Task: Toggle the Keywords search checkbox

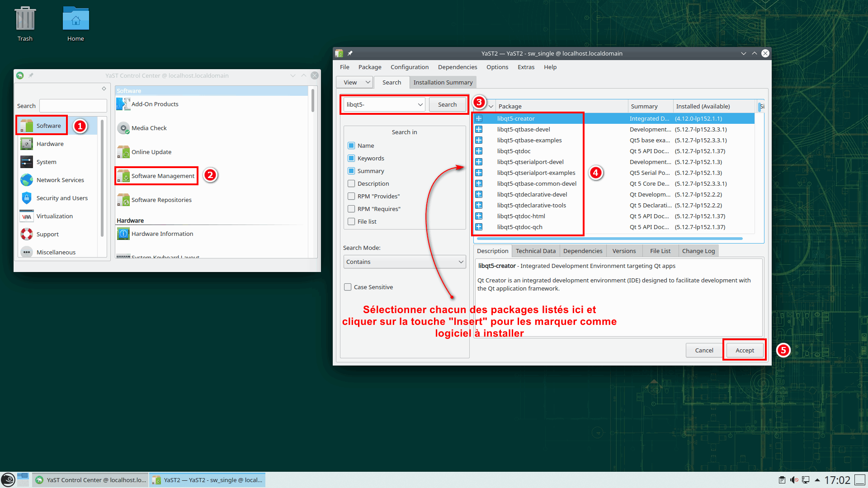Action: point(351,158)
